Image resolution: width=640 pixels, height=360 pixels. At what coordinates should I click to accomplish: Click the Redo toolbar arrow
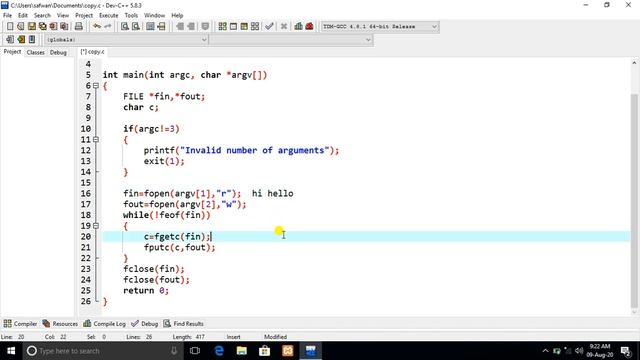point(108,27)
